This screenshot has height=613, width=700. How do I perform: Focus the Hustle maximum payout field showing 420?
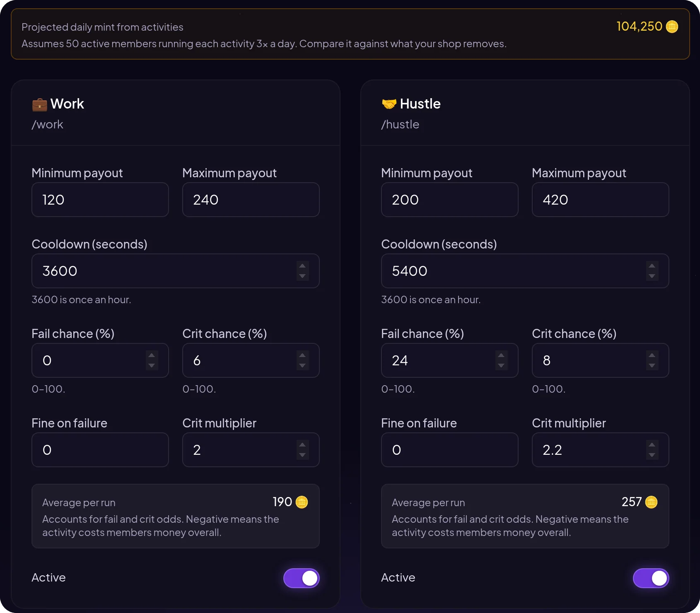601,200
